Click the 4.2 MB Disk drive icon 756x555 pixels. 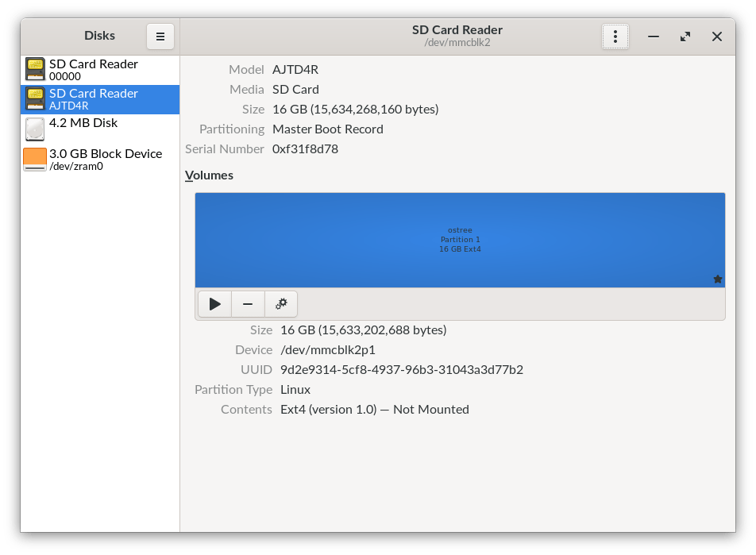pyautogui.click(x=35, y=129)
